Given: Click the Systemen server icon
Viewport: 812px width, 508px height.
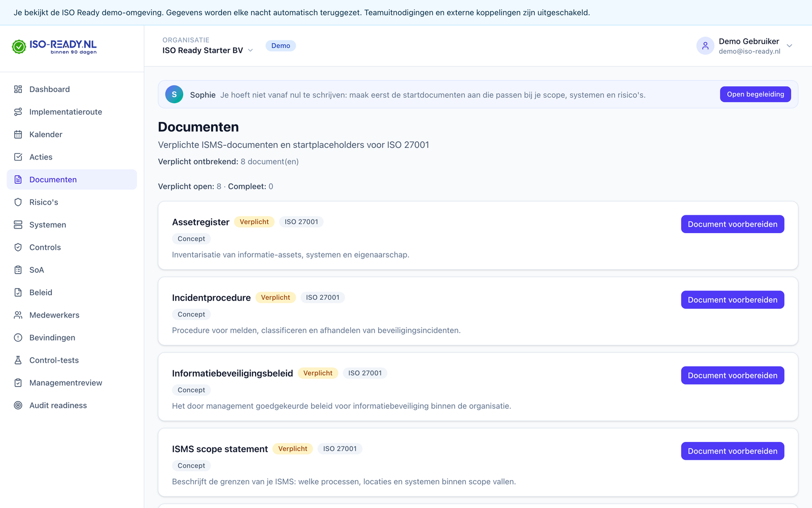Looking at the screenshot, I should [18, 225].
